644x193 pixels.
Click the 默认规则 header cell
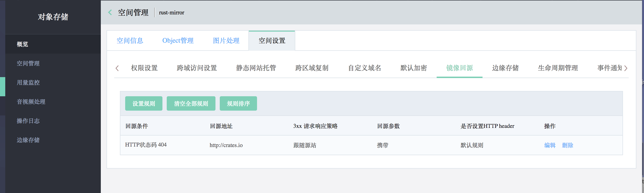472,145
